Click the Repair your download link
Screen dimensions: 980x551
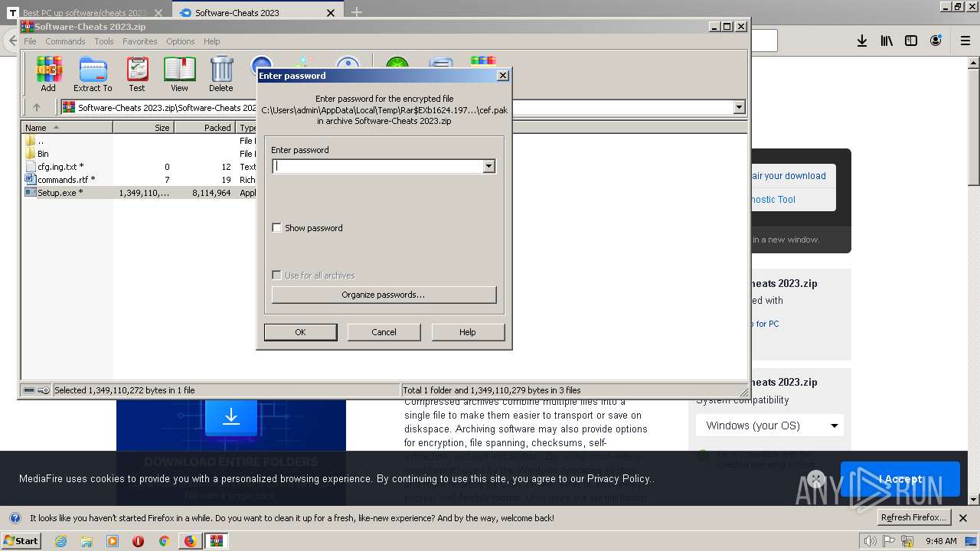788,176
